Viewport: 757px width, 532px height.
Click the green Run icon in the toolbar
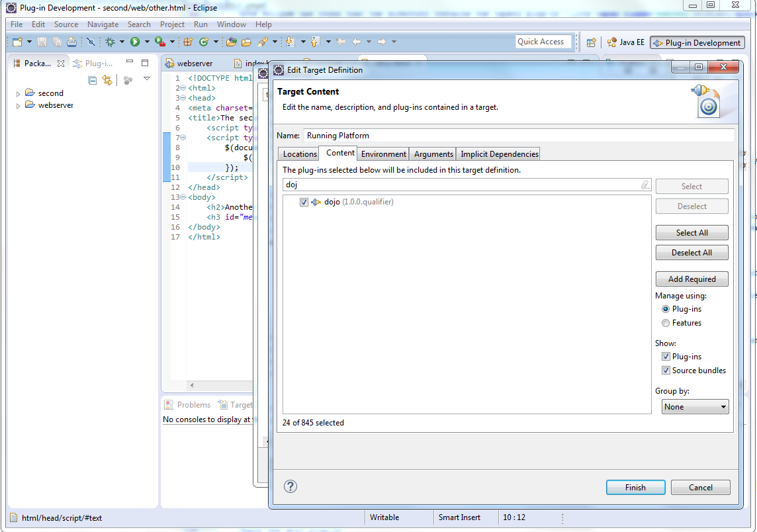point(135,42)
